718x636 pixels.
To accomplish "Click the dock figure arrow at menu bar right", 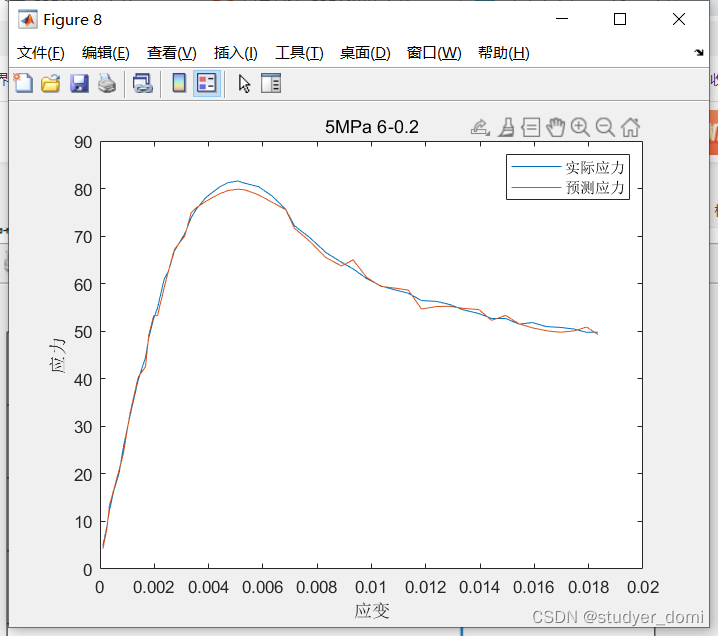I will (698, 53).
